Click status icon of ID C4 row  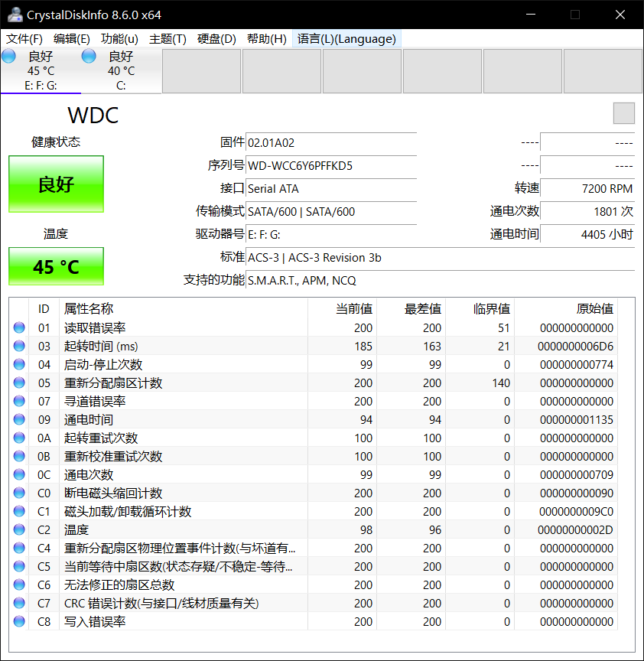[x=19, y=548]
